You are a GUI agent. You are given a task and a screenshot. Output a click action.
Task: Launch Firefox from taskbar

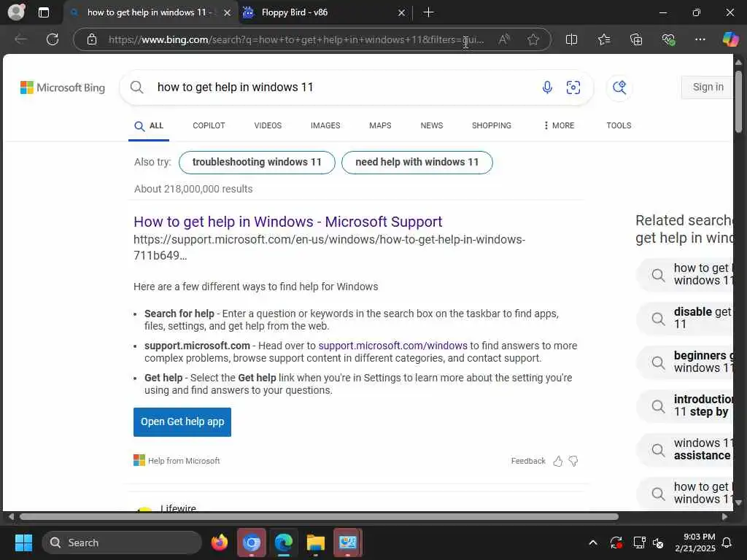point(219,542)
